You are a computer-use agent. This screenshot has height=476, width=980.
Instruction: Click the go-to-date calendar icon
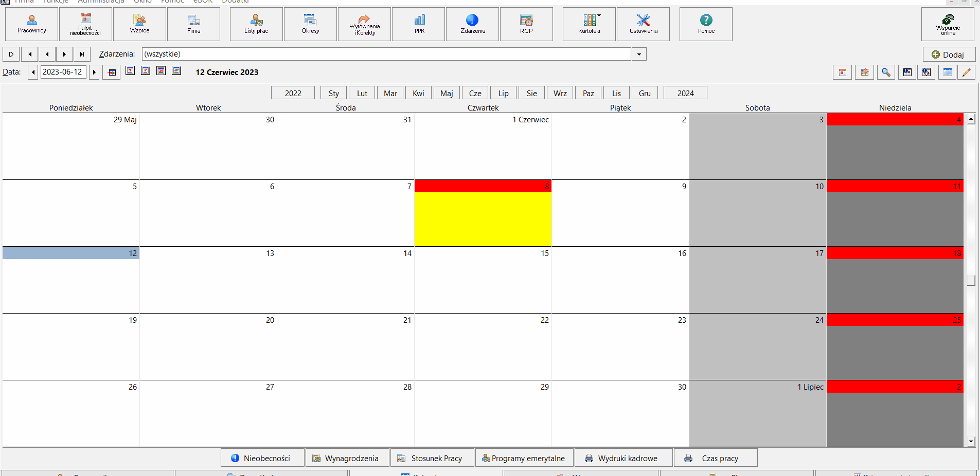click(112, 72)
